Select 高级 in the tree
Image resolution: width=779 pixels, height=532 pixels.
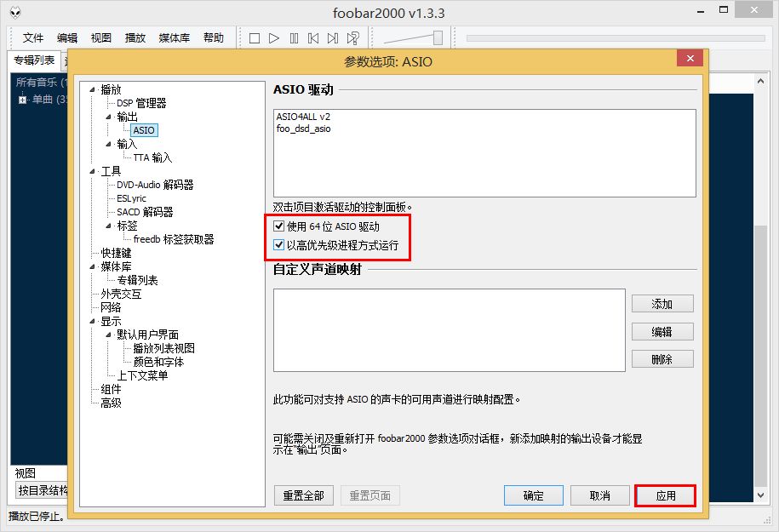(x=111, y=403)
